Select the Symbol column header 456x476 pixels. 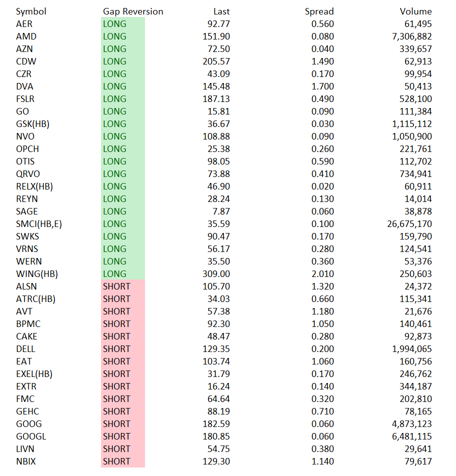[x=31, y=11]
